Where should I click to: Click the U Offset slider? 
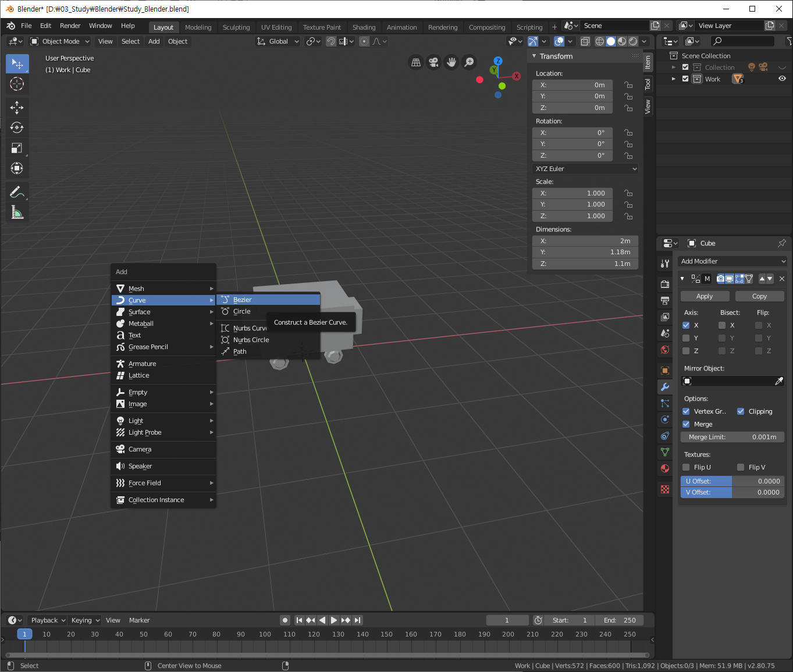(x=732, y=481)
